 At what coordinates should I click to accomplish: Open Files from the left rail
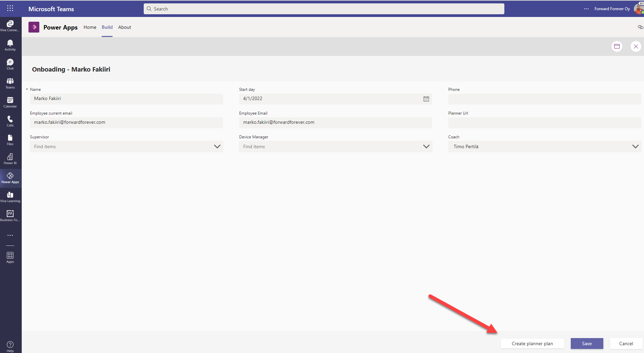[x=10, y=140]
